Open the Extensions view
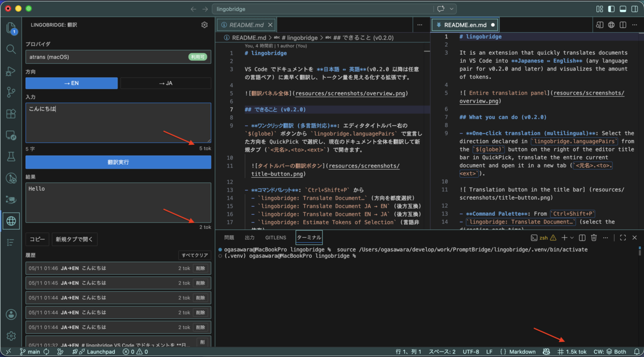Screen dimensions: 644x357 pos(11,113)
